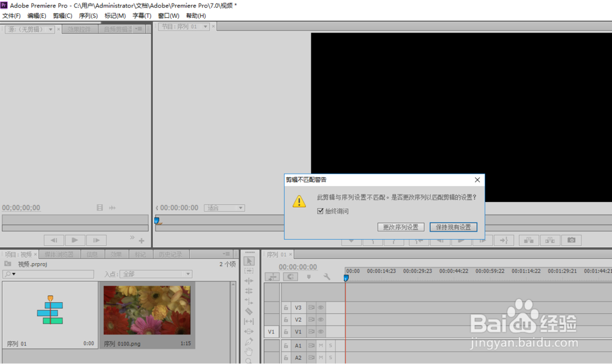Select the Hand tool
The height and width of the screenshot is (364, 612).
point(249,352)
